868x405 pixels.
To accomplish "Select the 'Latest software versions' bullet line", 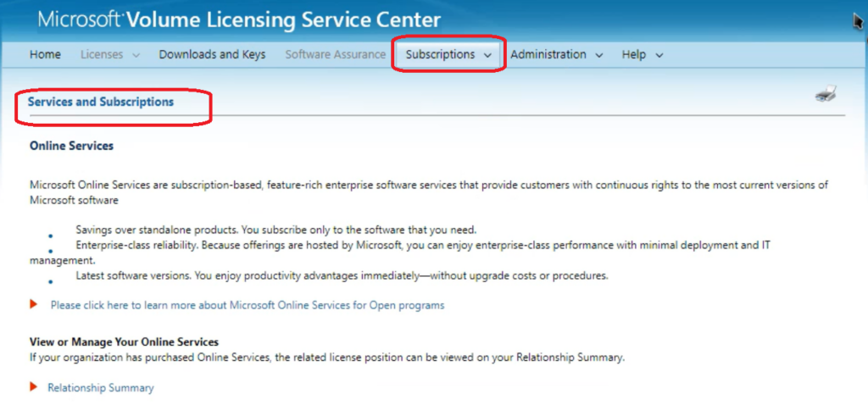I will point(342,275).
